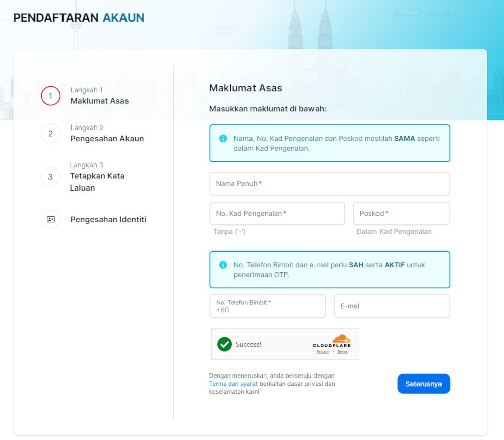504x440 pixels.
Task: Open the Terma dan syarat link
Action: coord(233,384)
